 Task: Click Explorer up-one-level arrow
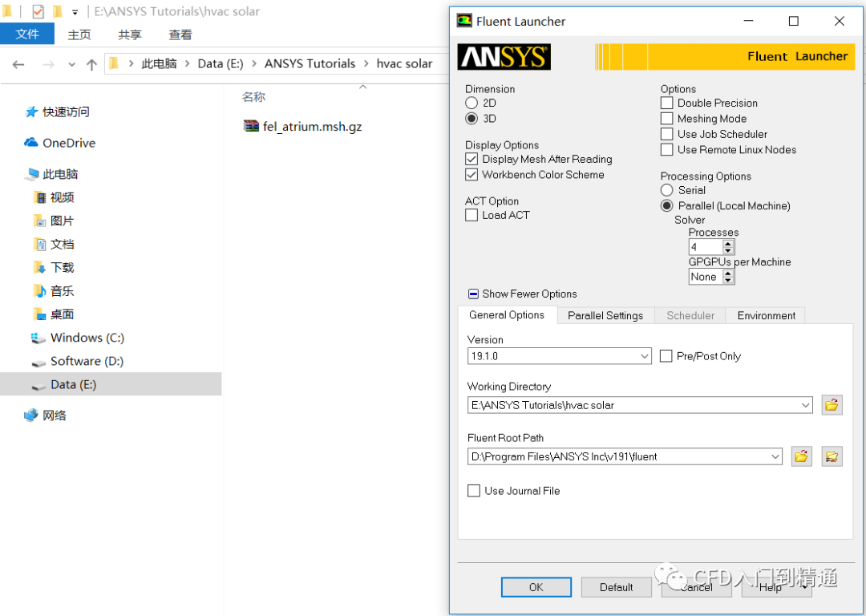[91, 65]
